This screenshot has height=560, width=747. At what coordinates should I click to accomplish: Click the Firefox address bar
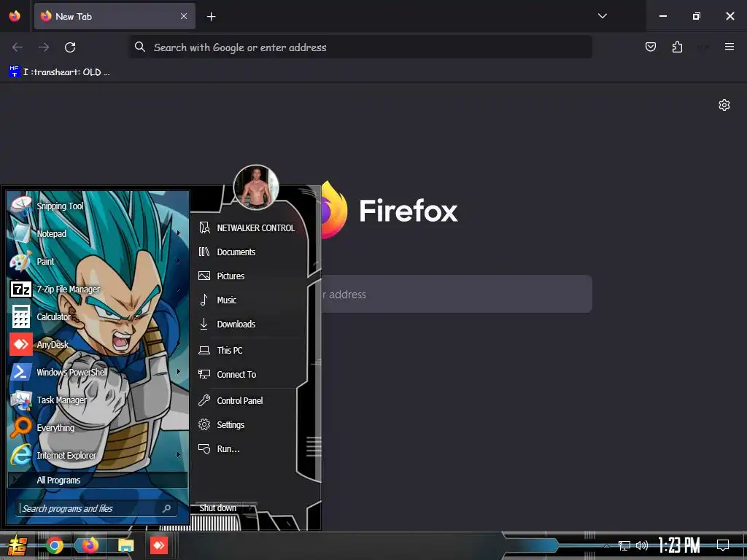(x=360, y=47)
